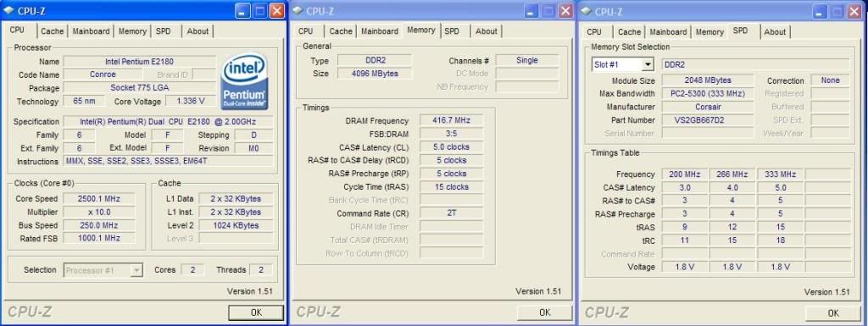Viewport: 868px width, 326px height.
Task: Close the right CPU-Z window
Action: (x=854, y=11)
